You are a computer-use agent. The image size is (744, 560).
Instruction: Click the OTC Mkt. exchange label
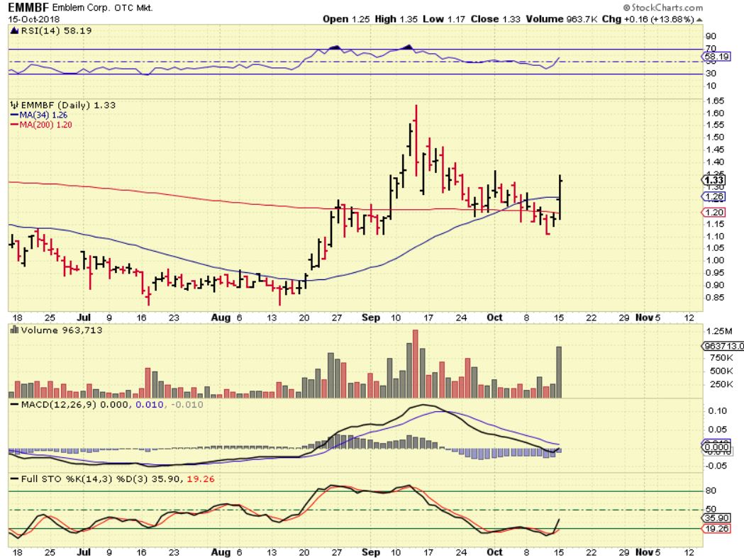click(x=133, y=8)
